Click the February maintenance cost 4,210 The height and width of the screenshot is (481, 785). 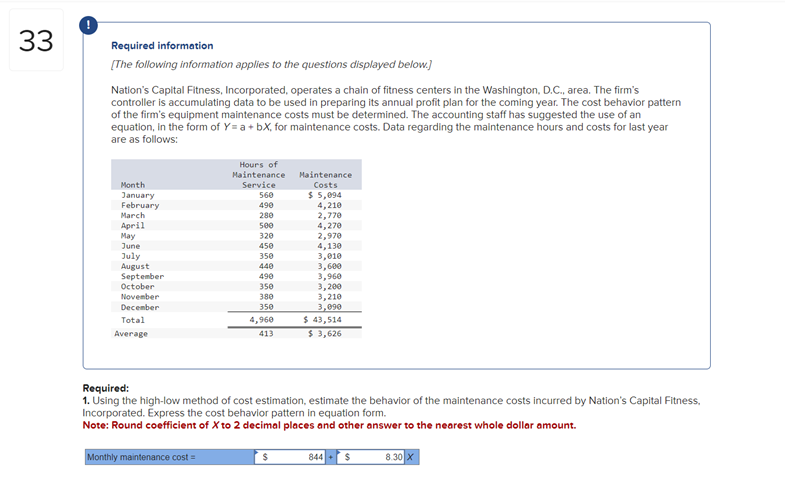[329, 205]
